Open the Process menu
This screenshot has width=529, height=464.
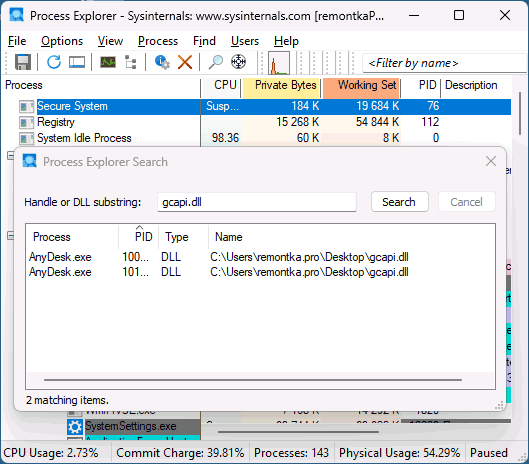coord(158,41)
